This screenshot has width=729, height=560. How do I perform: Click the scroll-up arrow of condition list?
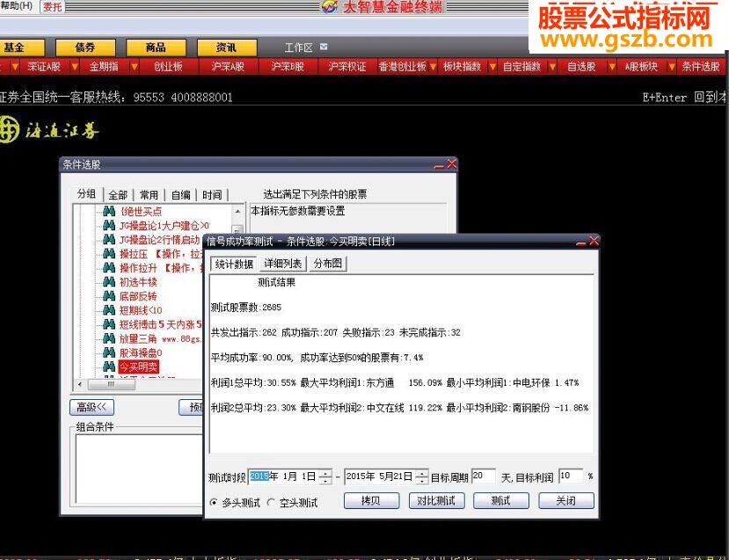[x=237, y=212]
